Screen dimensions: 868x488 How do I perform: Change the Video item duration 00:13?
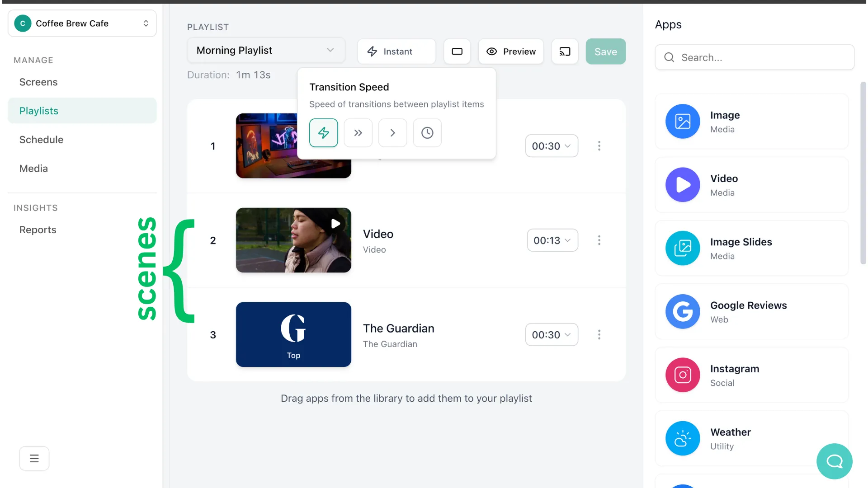(x=552, y=240)
